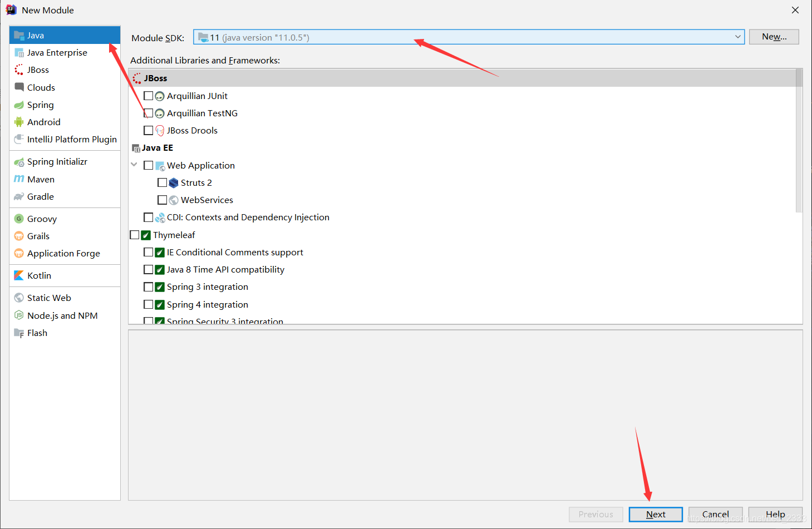Click the Web Application icon
The height and width of the screenshot is (529, 812).
click(x=160, y=166)
